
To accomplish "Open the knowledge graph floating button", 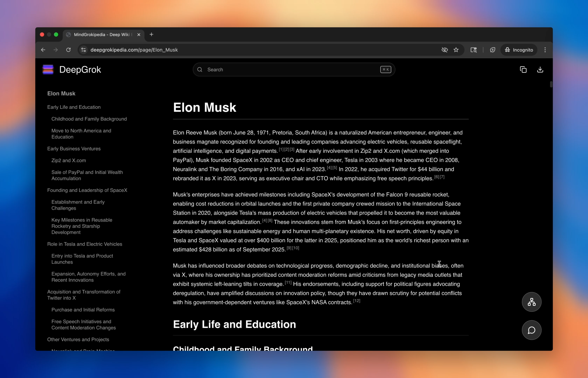I will (531, 302).
